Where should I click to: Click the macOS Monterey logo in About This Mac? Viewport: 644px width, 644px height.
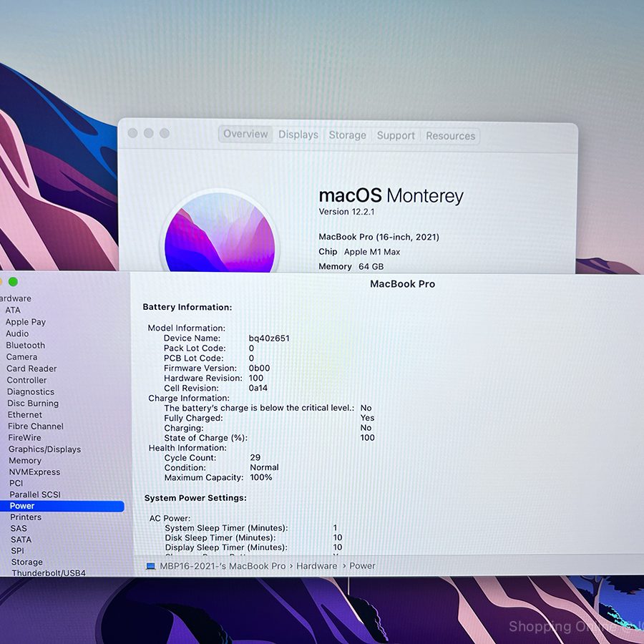coord(220,232)
